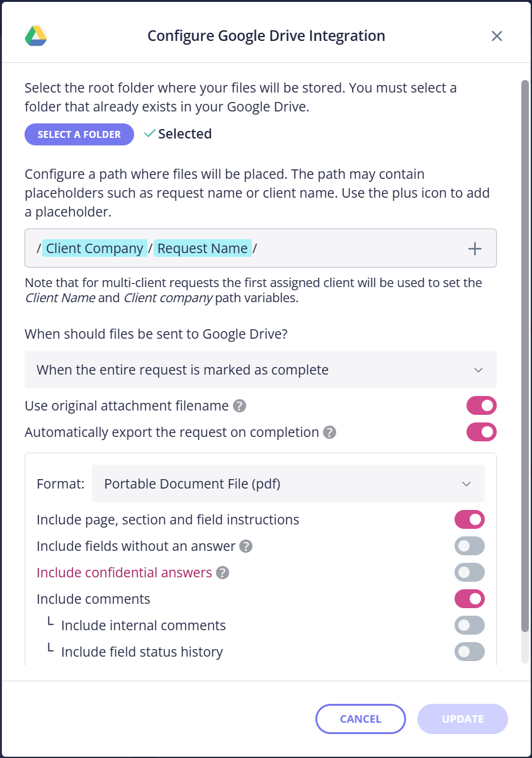Open help for original attachment filename
Viewport: 532px width, 758px height.
click(239, 406)
